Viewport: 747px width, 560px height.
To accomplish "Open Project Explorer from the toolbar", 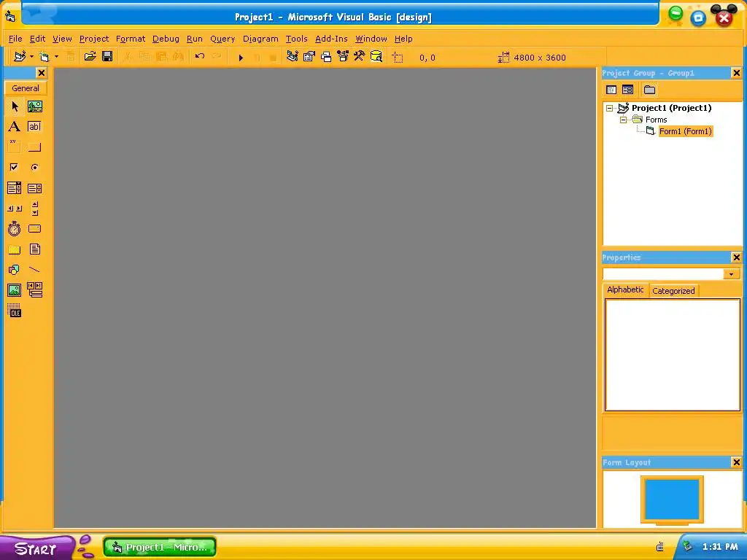I will tap(292, 57).
